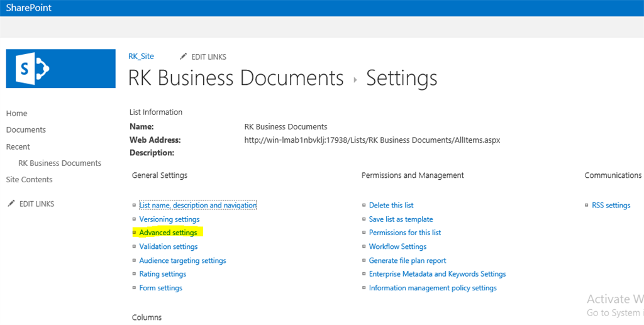Open Rating settings link
The width and height of the screenshot is (644, 325).
coord(162,274)
